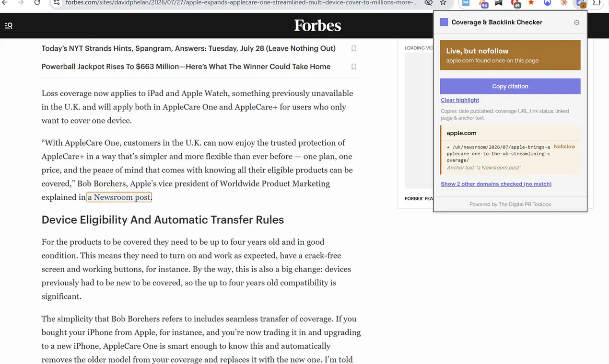609x364 pixels.
Task: Click 'Powered by The Digital PR Toolbox' footer
Action: (510, 204)
